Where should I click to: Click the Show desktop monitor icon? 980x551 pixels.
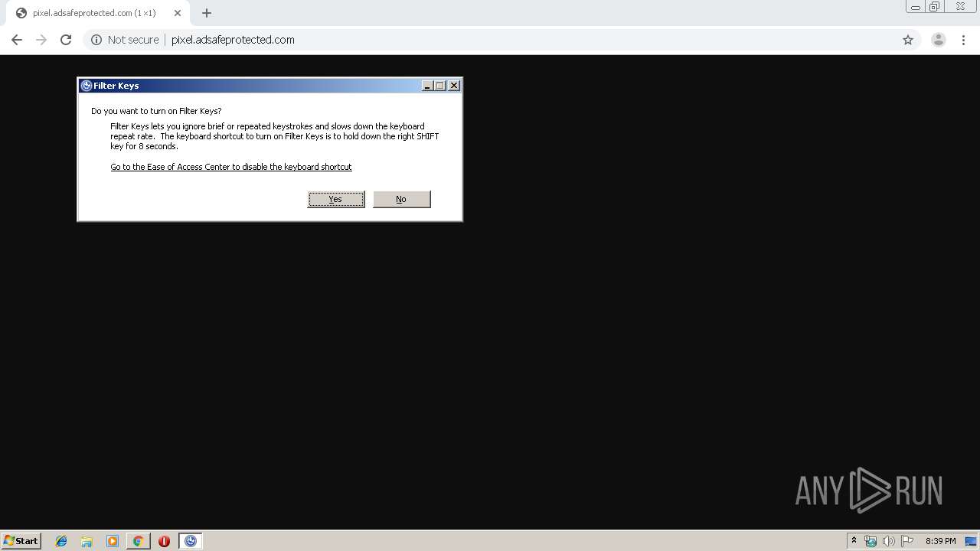tap(971, 541)
